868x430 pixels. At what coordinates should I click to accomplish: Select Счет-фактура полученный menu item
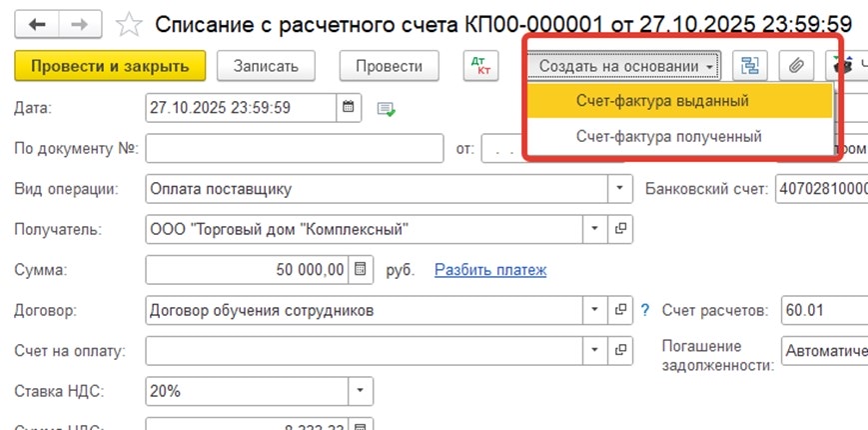[x=668, y=136]
